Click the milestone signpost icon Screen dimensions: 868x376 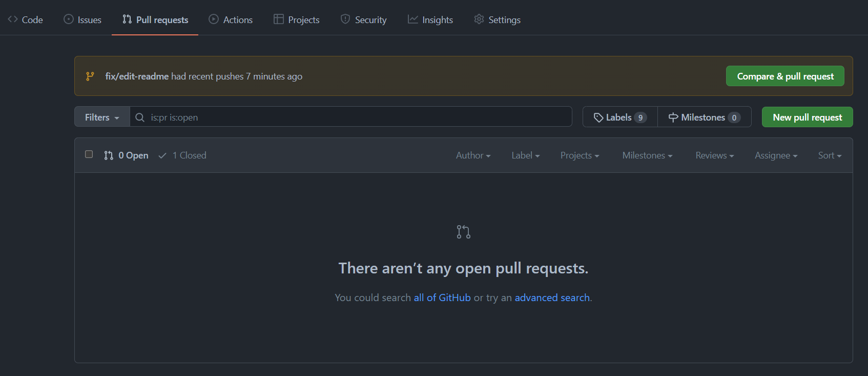(x=673, y=117)
